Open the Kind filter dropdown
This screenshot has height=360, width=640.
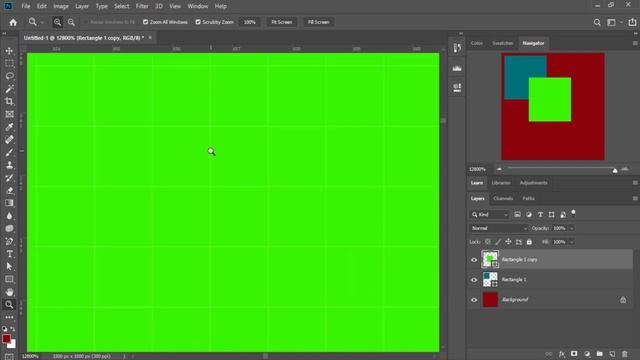point(489,215)
